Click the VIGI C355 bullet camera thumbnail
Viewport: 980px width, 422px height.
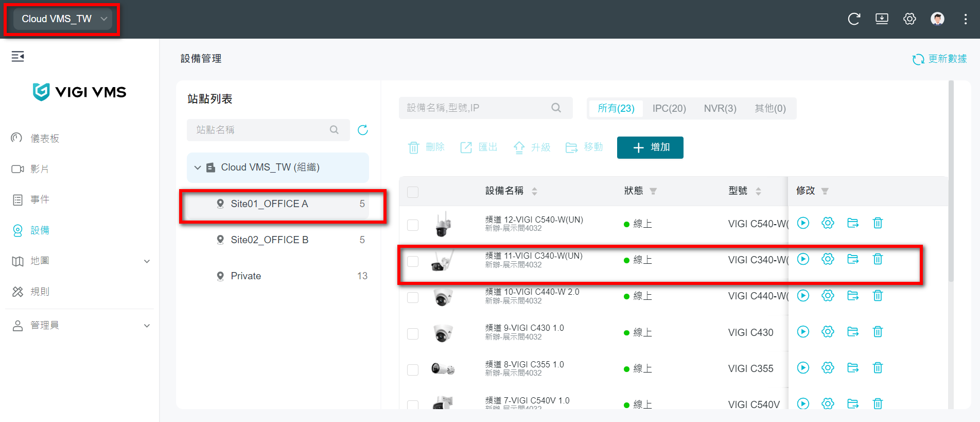click(x=443, y=368)
